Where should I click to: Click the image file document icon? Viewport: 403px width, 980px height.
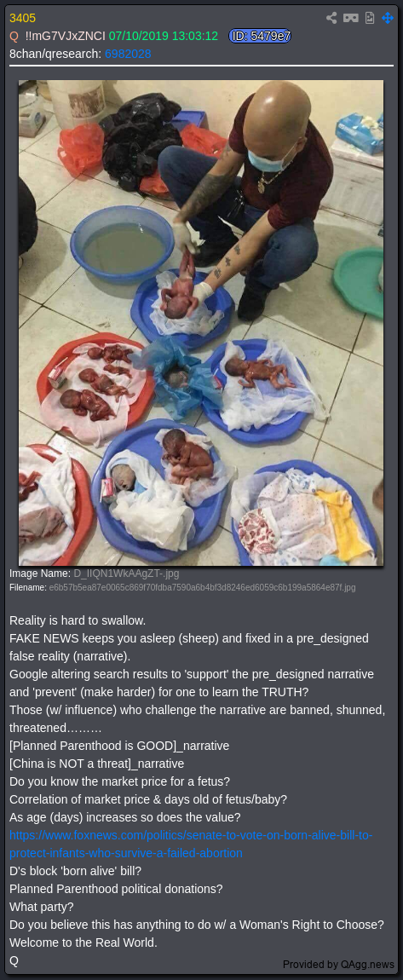(370, 18)
